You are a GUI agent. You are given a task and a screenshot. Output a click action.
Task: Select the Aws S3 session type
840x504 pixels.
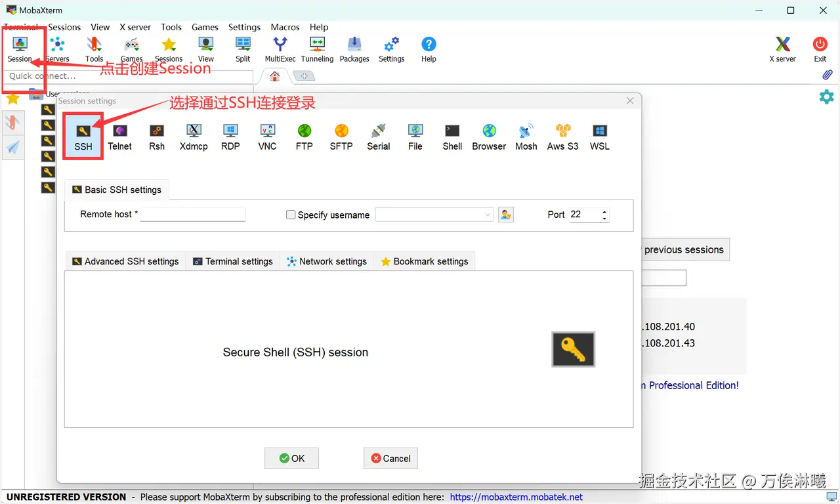pyautogui.click(x=563, y=136)
